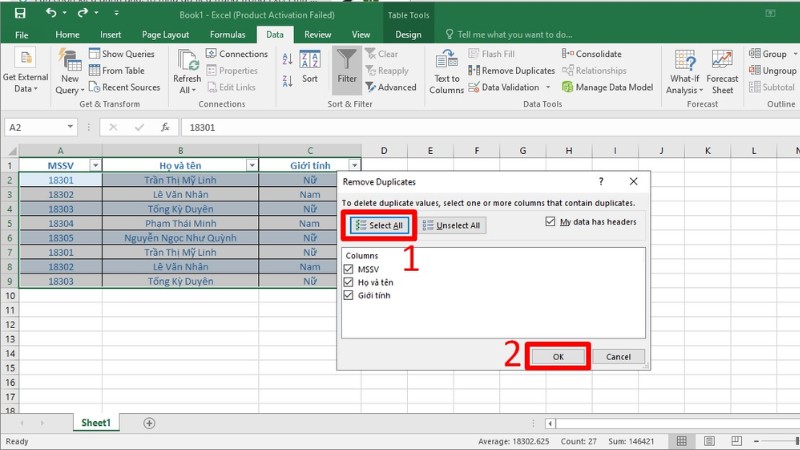
Task: Toggle the My data has headers checkbox
Action: coord(552,221)
